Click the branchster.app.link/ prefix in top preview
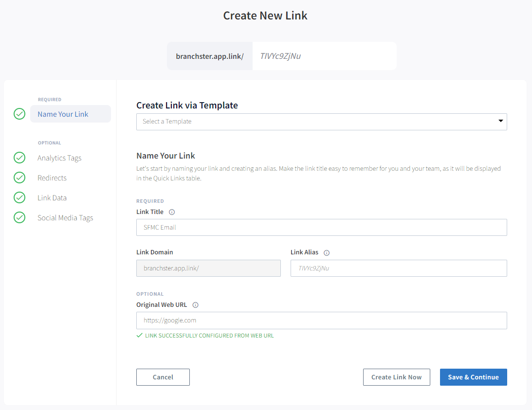The image size is (532, 410). coord(210,56)
